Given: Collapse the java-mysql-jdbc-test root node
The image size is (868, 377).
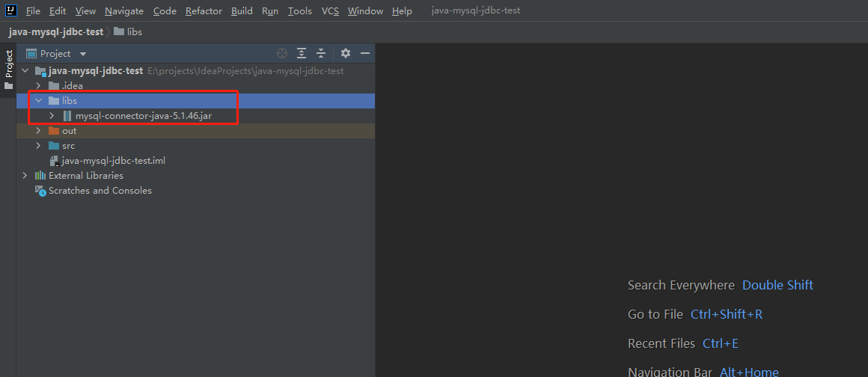Looking at the screenshot, I should (x=25, y=71).
